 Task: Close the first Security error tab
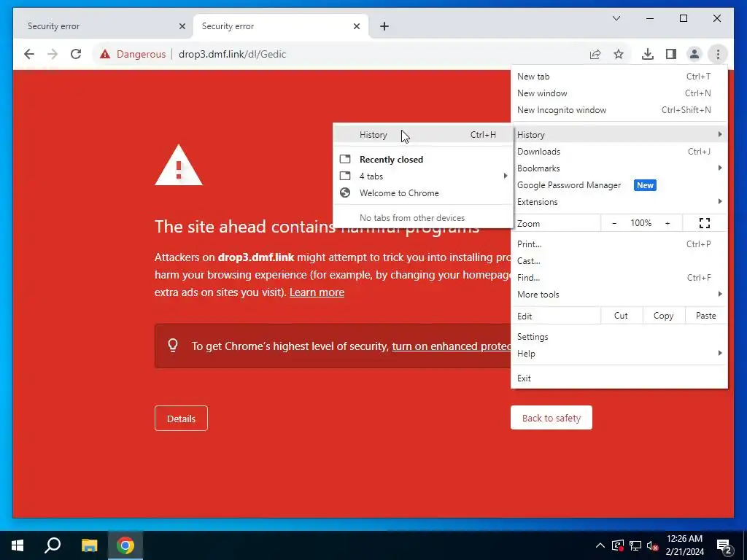coord(182,26)
